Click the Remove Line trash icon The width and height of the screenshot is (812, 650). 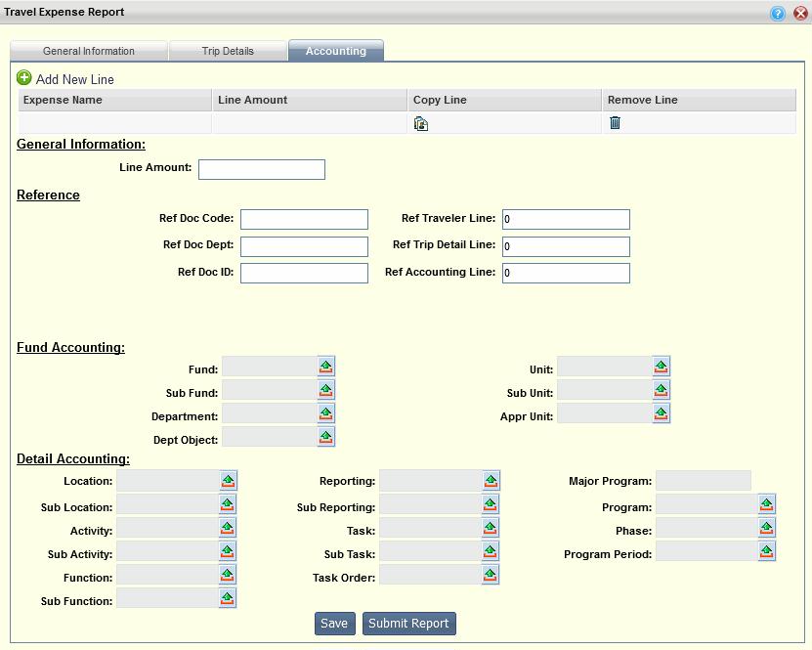(615, 123)
